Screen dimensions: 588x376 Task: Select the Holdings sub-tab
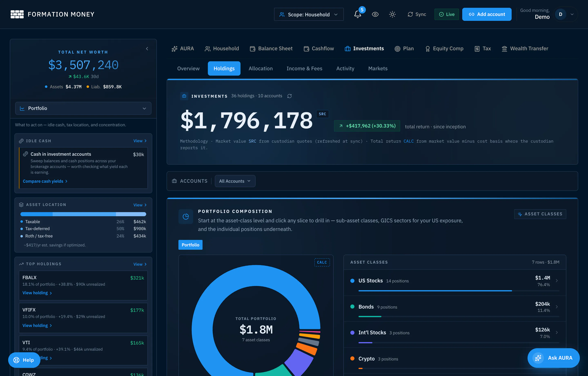click(x=224, y=68)
